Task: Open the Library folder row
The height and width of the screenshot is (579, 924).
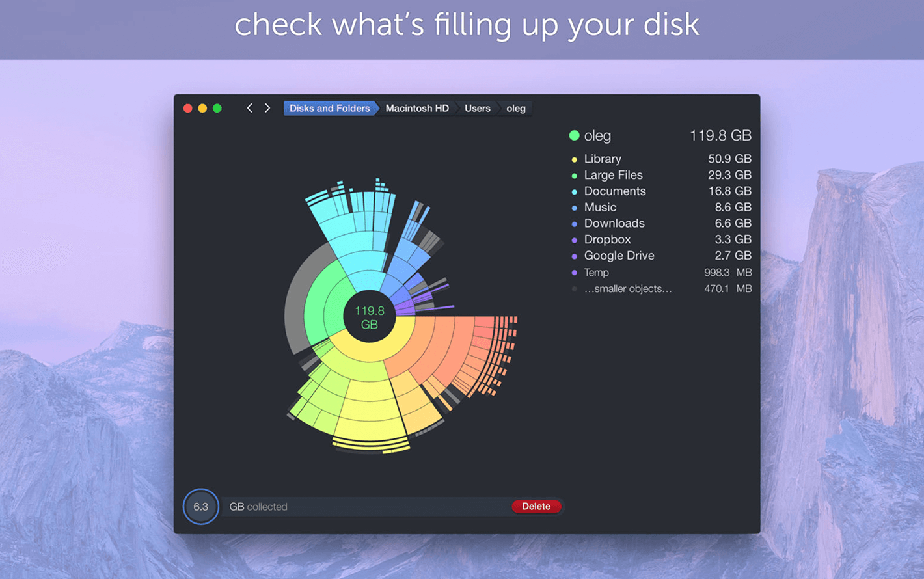Action: coord(661,159)
